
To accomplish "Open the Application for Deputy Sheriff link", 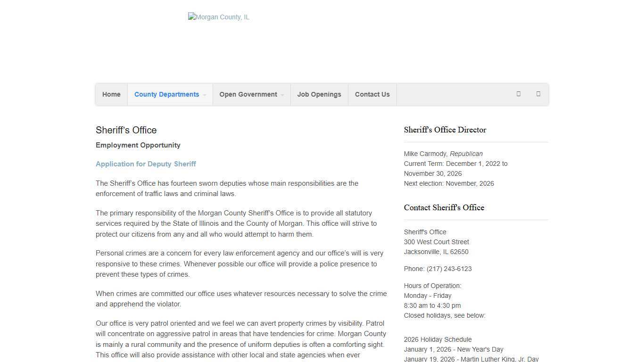I will click(146, 164).
